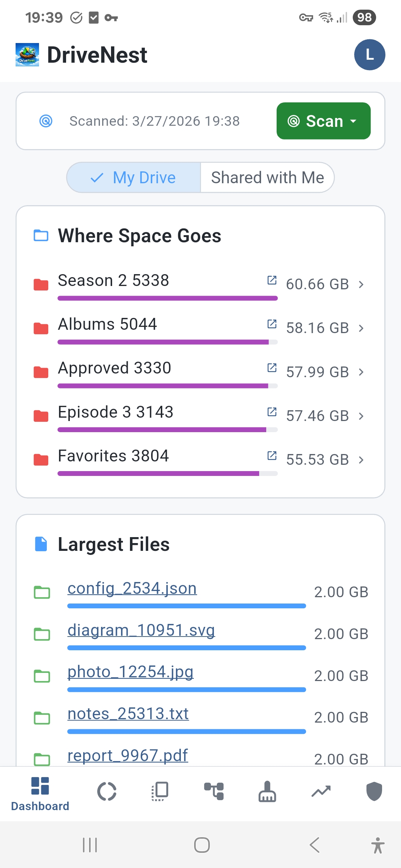Select the My Drive toggle
Viewport: 401px width, 868px height.
[x=134, y=178]
